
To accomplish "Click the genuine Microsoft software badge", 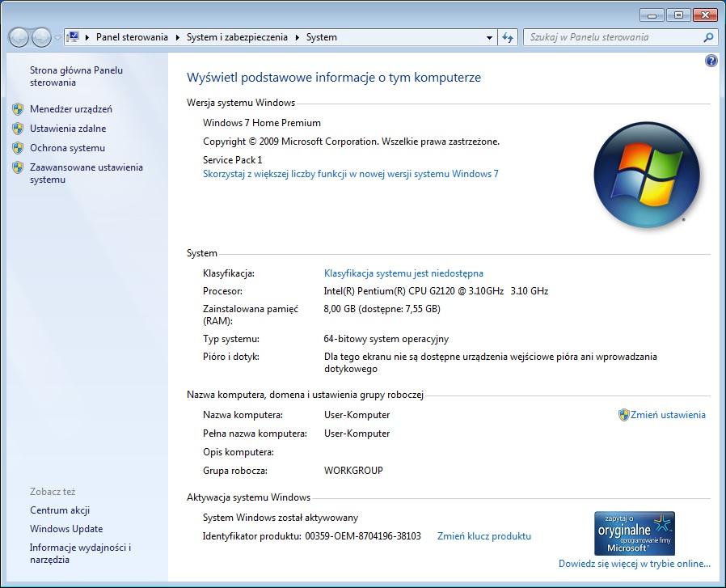I will point(634,533).
